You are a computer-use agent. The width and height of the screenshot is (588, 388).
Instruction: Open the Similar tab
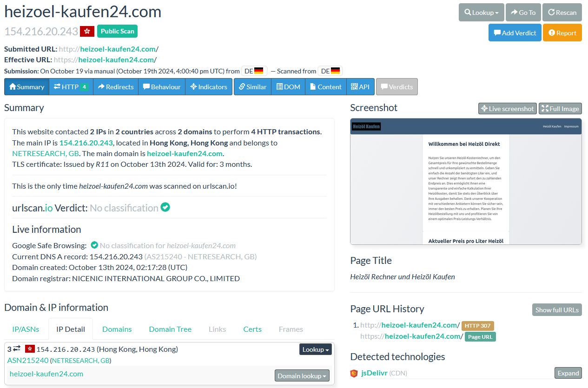(252, 86)
